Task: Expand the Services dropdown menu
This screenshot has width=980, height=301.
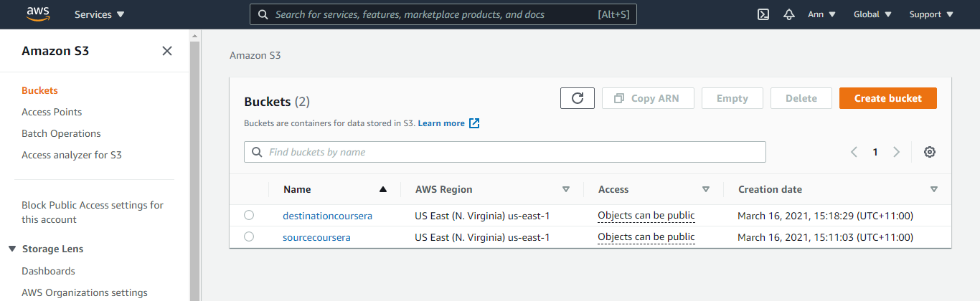Action: point(99,14)
